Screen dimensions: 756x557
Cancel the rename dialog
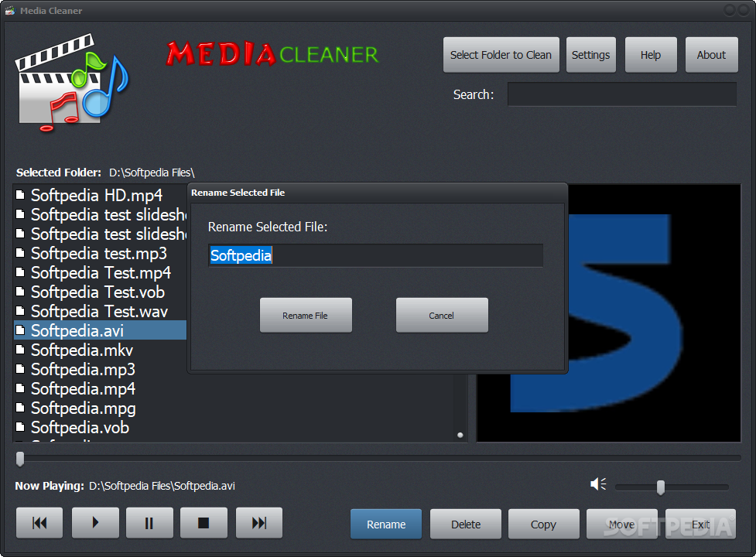click(x=442, y=315)
